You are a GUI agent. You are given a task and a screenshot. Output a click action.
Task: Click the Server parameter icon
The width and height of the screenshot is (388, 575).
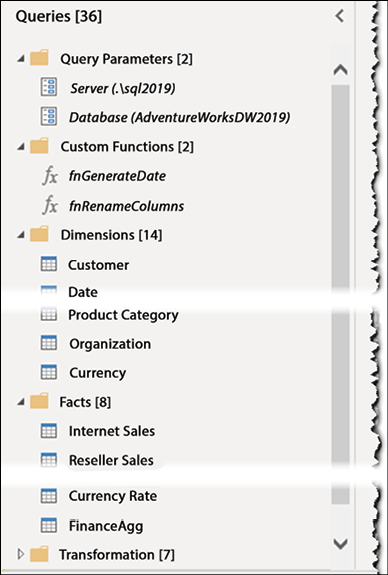point(49,87)
